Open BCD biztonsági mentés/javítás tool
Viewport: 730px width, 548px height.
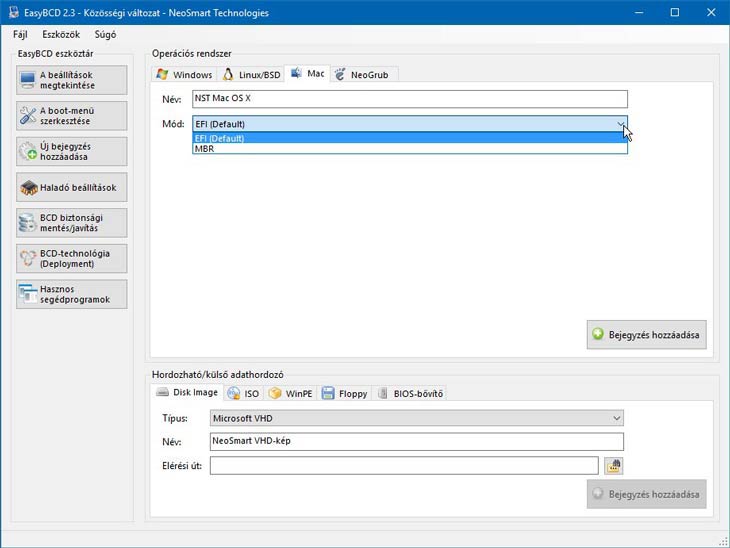pyautogui.click(x=71, y=222)
